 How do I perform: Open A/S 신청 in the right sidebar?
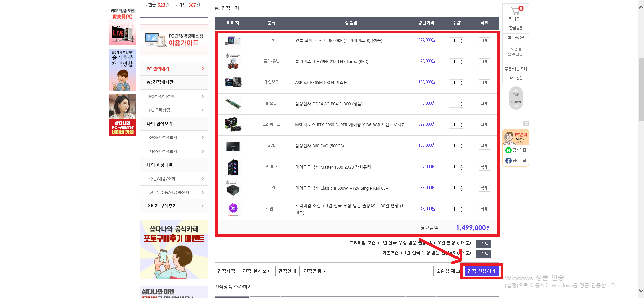click(x=516, y=78)
